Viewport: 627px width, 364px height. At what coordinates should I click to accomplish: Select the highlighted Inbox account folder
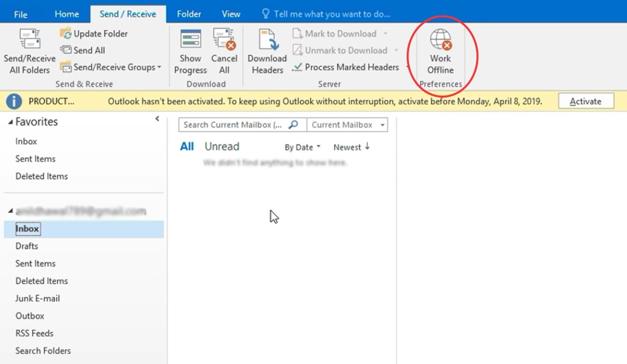[83, 229]
